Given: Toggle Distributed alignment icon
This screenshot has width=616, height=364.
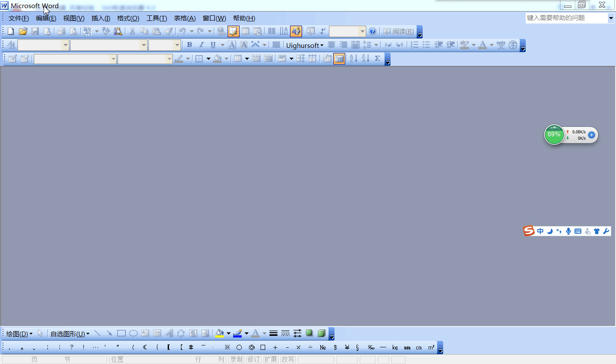Looking at the screenshot, I should click(355, 45).
